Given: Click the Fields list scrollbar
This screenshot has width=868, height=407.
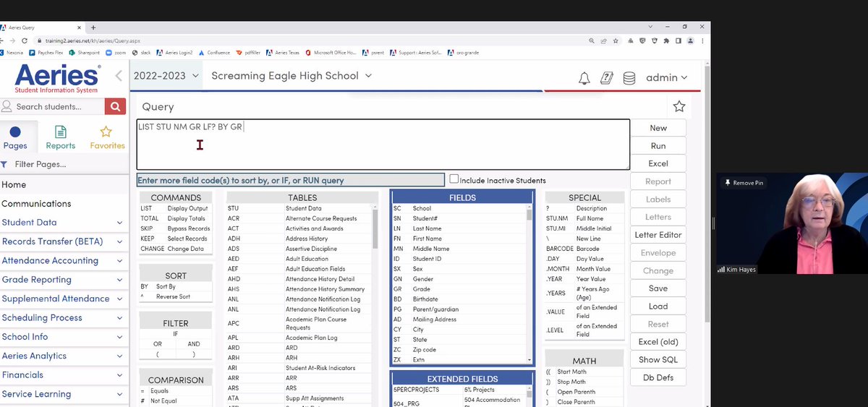Looking at the screenshot, I should point(529,215).
